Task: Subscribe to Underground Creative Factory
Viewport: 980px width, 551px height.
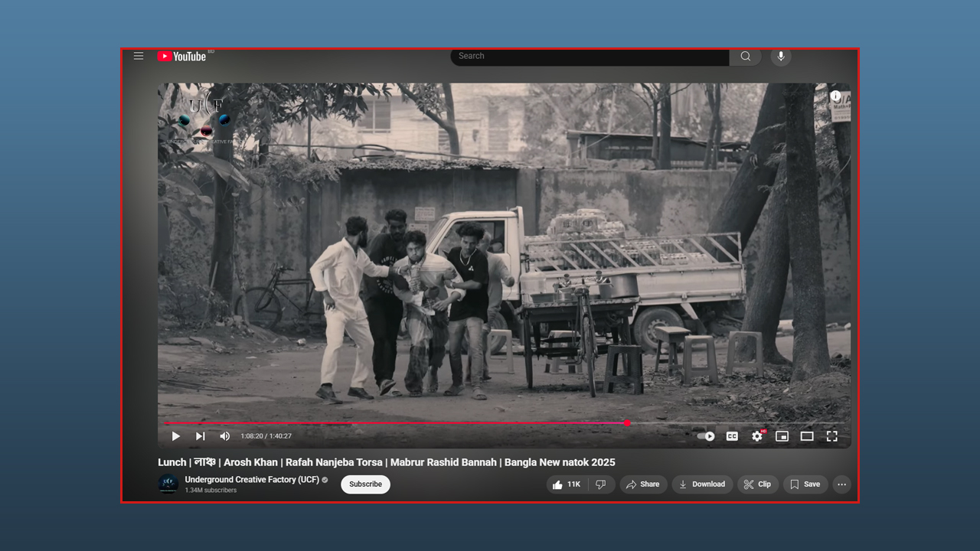Action: [365, 484]
